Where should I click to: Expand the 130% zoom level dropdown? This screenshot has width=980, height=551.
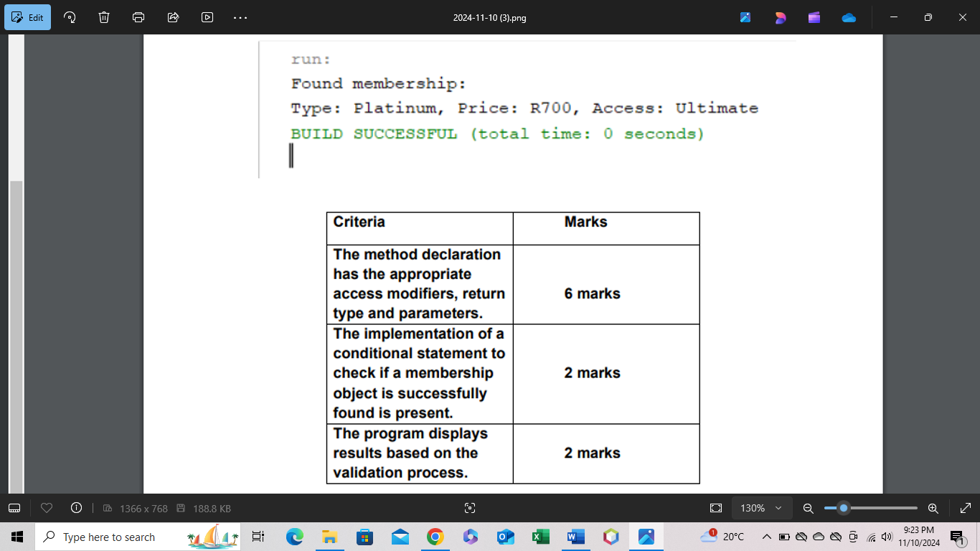(x=761, y=508)
